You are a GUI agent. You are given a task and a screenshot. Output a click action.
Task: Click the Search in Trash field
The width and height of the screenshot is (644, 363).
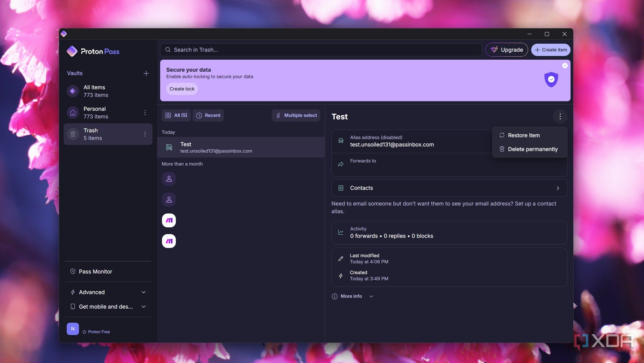pyautogui.click(x=321, y=50)
